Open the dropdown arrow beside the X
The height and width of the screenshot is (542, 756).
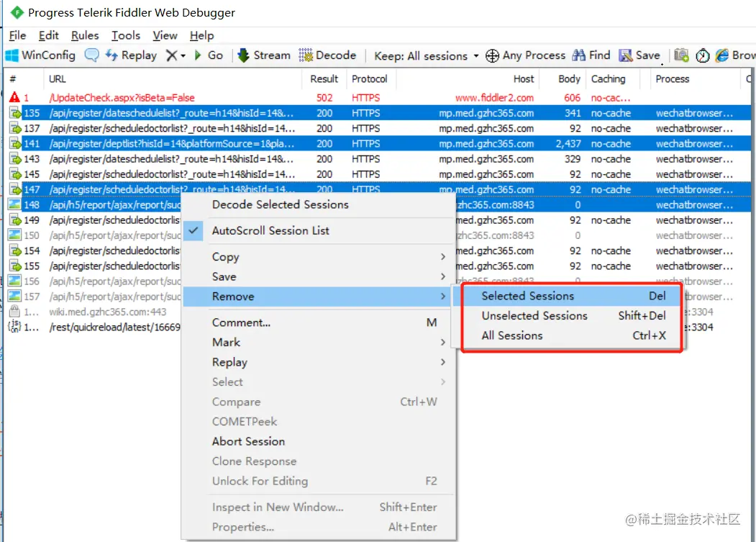tap(183, 56)
